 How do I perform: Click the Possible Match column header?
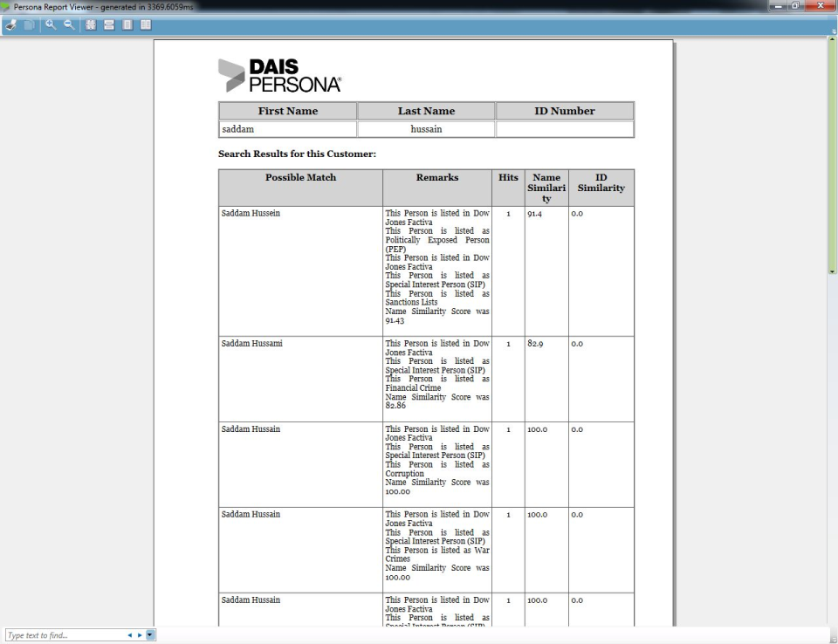pyautogui.click(x=300, y=178)
